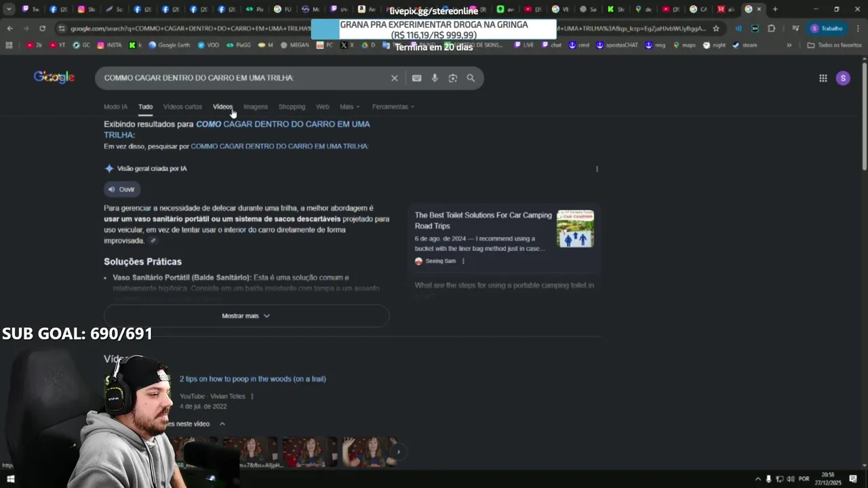Advance the video key moments carousel

click(x=398, y=451)
